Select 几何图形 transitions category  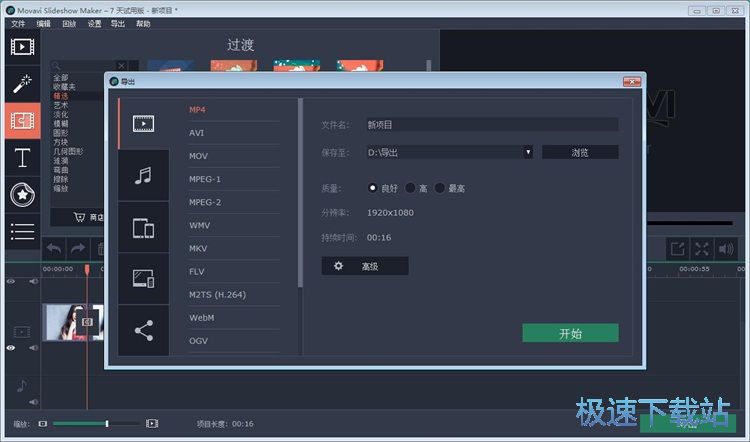(68, 151)
